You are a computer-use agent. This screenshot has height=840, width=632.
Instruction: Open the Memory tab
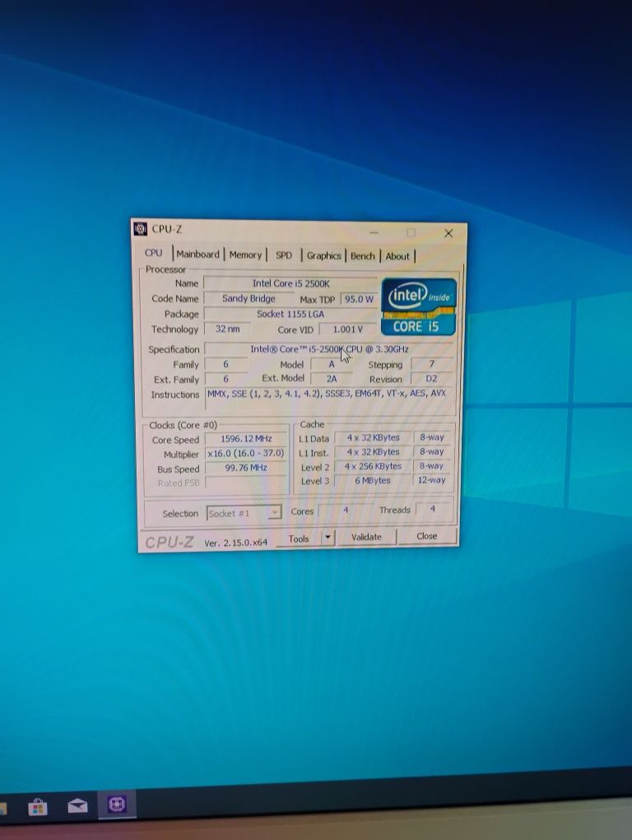(x=245, y=255)
